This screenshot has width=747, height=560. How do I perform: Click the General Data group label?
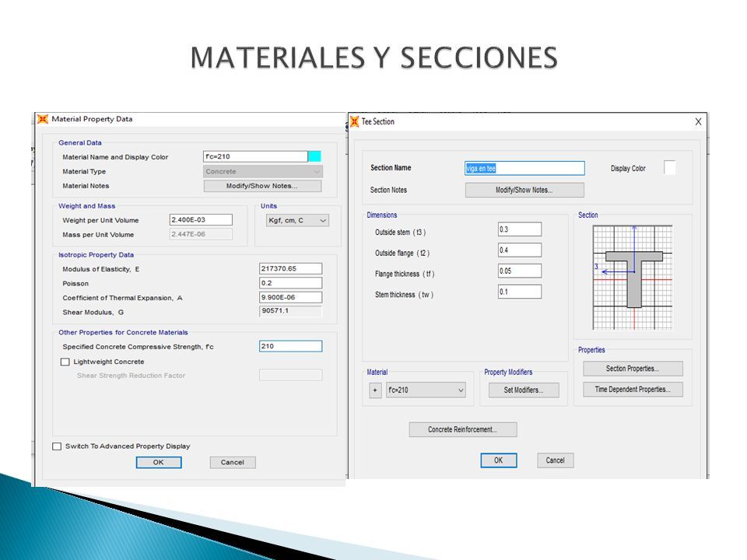point(80,143)
